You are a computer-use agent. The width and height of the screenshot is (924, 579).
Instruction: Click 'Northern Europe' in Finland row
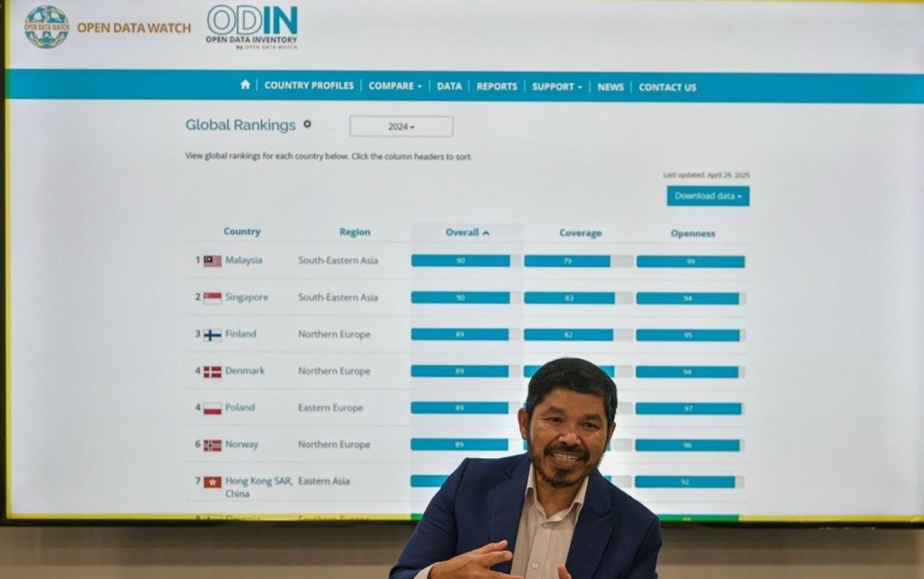pyautogui.click(x=334, y=334)
